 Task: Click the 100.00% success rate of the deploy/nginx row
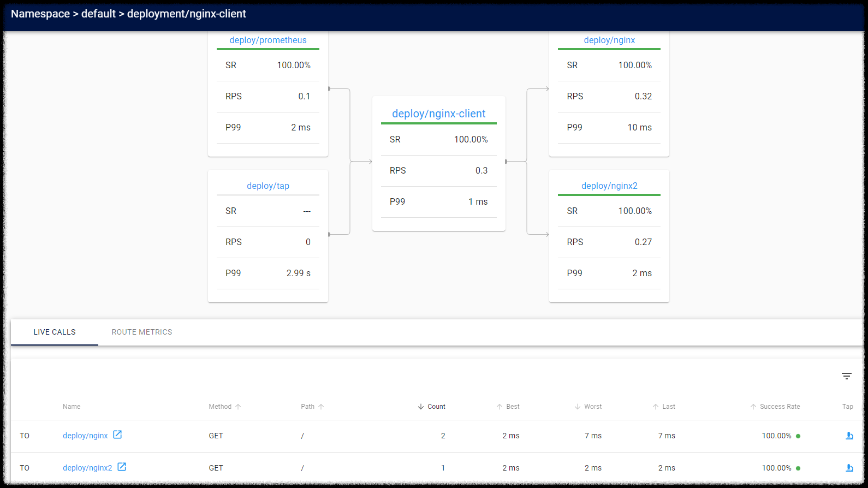[776, 436]
